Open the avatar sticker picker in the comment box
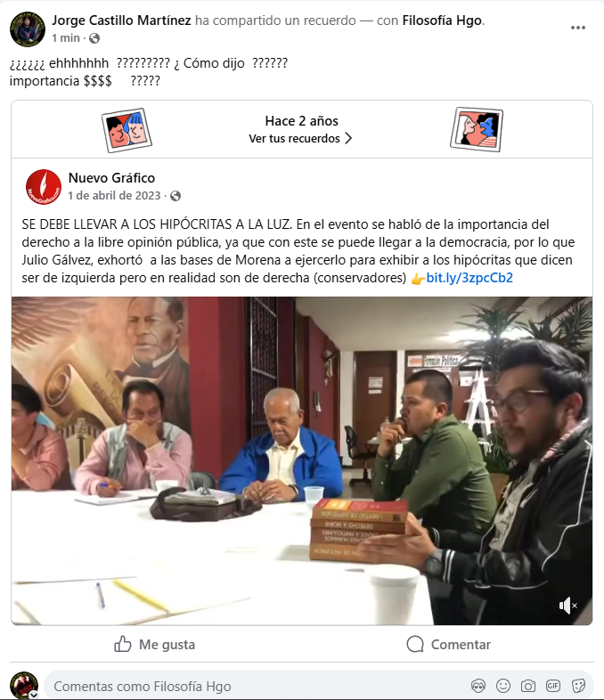Viewport: 604px width, 700px height. pyautogui.click(x=478, y=685)
